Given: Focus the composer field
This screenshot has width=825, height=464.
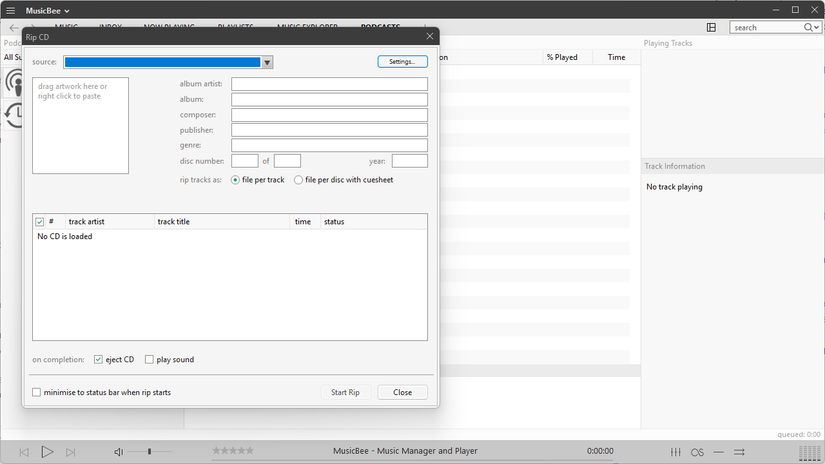Looking at the screenshot, I should 329,115.
